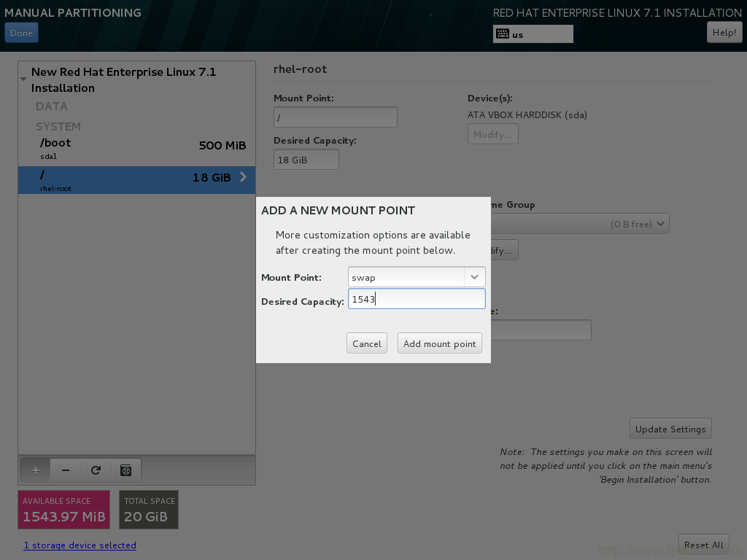747x560 pixels.
Task: Click the Cancel button in dialog
Action: point(367,343)
